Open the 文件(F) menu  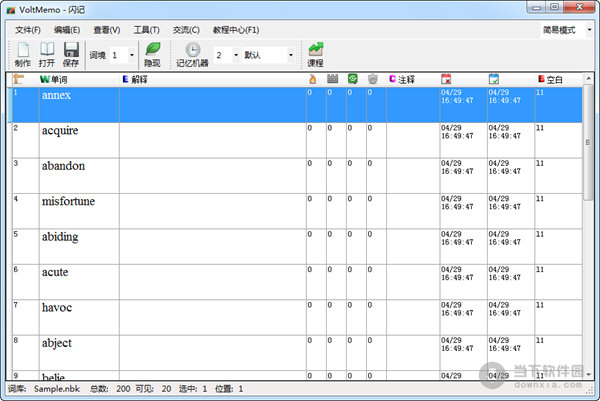coord(28,30)
